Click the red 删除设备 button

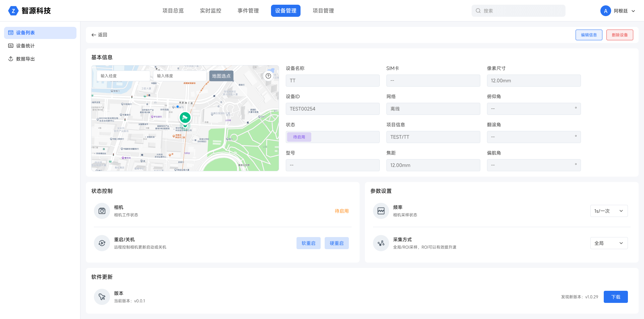point(620,35)
